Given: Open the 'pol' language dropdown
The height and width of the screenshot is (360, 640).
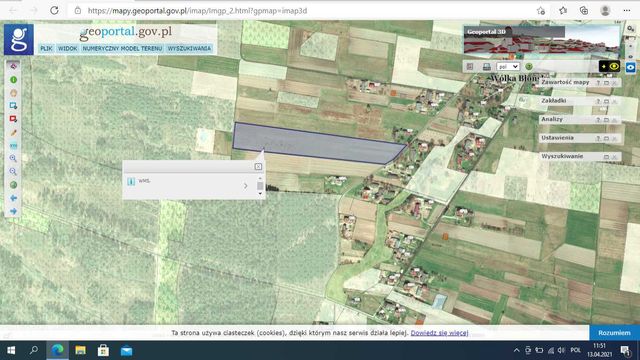Looking at the screenshot, I should 508,66.
